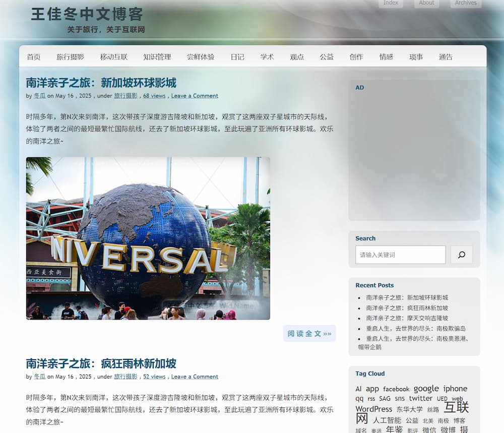Select the WordPress tag in Tag Cloud

[x=373, y=409]
